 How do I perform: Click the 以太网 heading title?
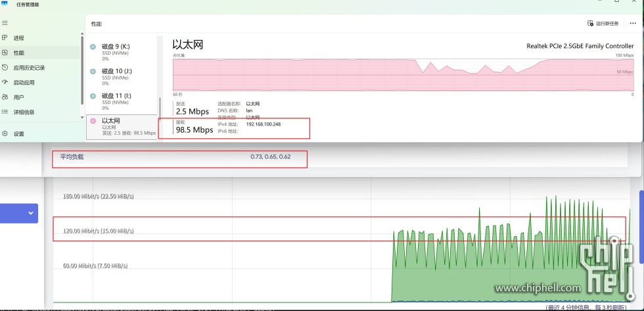tap(188, 44)
